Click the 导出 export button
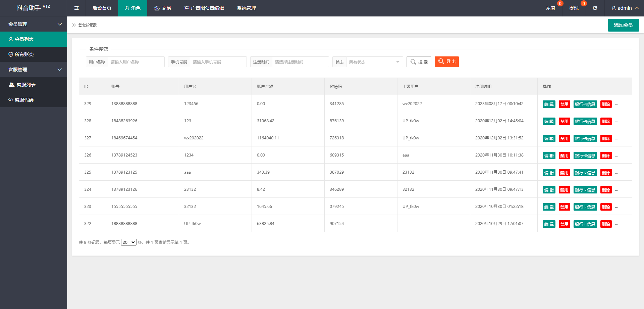This screenshot has width=644, height=309. coord(446,62)
